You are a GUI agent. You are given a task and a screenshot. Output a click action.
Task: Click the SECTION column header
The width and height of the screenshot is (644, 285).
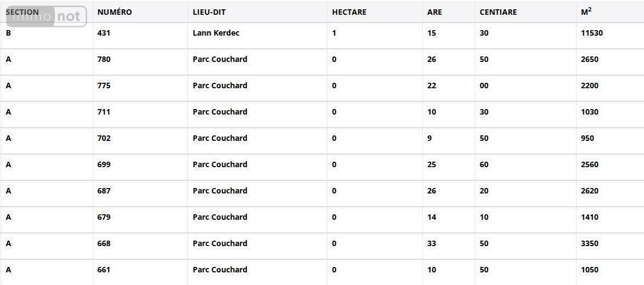pyautogui.click(x=22, y=12)
